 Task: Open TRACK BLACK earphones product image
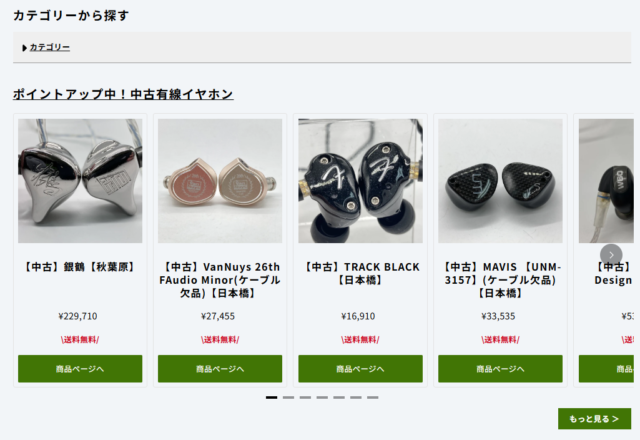pyautogui.click(x=360, y=181)
